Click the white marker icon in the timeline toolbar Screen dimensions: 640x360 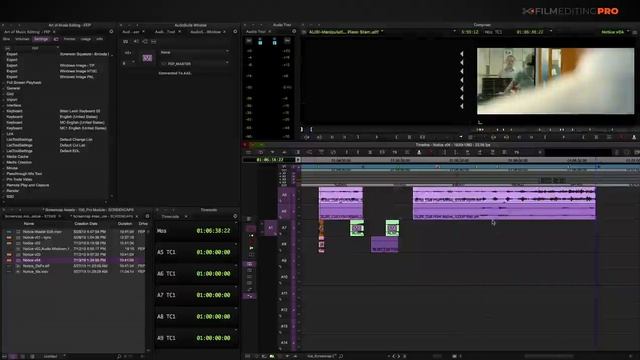click(419, 152)
